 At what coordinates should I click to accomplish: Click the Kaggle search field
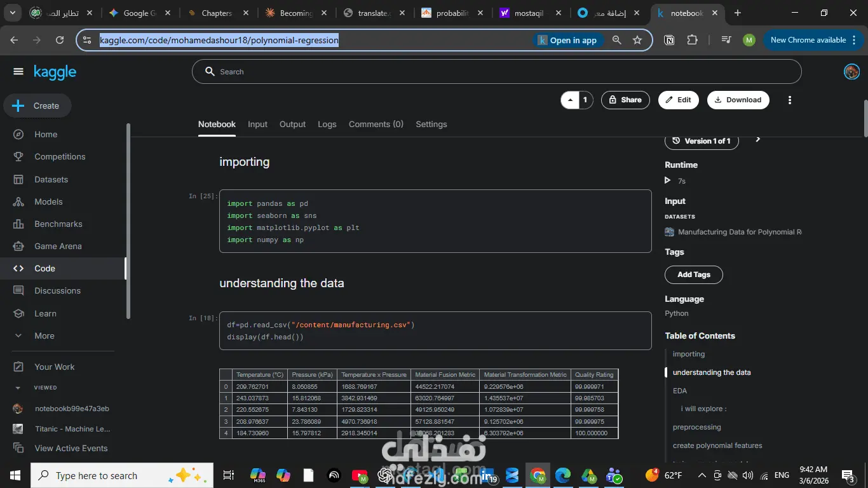click(x=496, y=72)
